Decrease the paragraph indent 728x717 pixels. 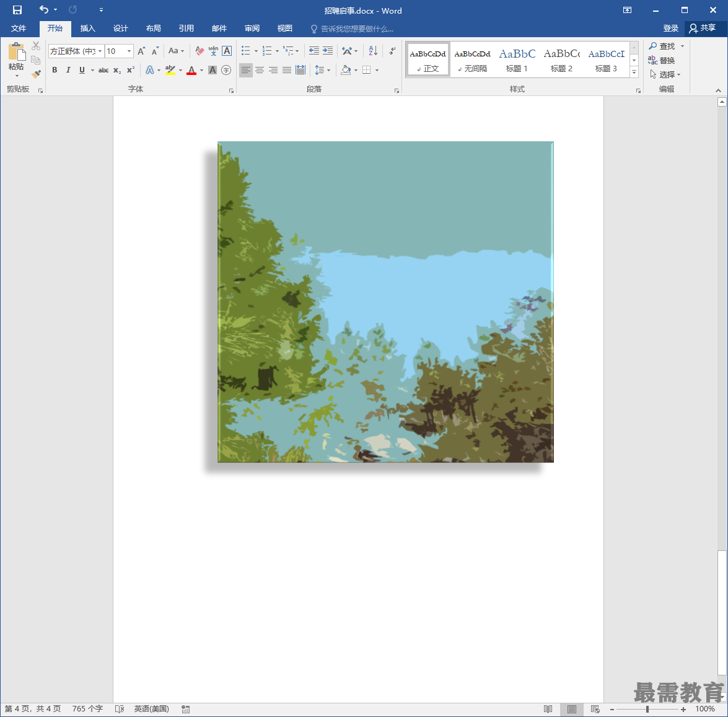pyautogui.click(x=314, y=51)
